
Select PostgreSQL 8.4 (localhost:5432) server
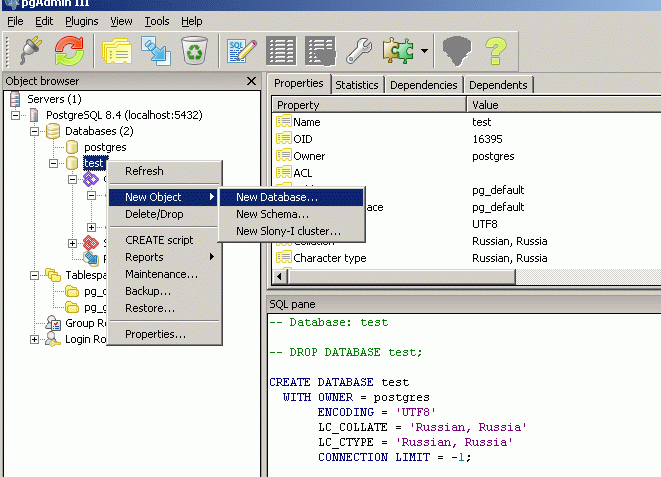(124, 115)
